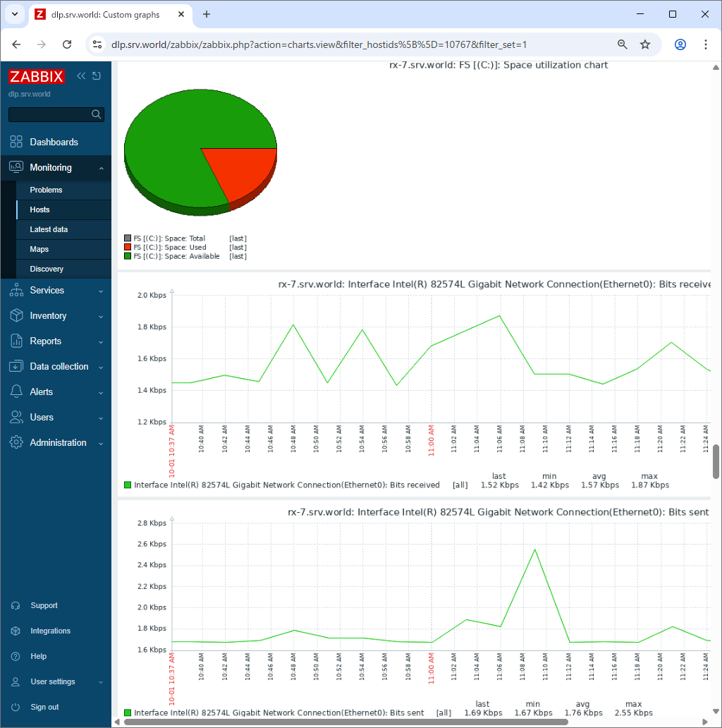722x728 pixels.
Task: Click the search magnifier in sidebar
Action: pyautogui.click(x=96, y=114)
